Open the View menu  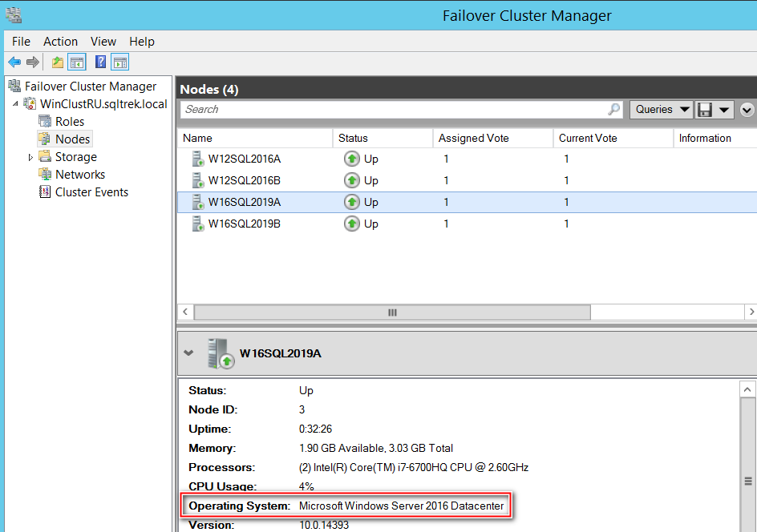(103, 42)
